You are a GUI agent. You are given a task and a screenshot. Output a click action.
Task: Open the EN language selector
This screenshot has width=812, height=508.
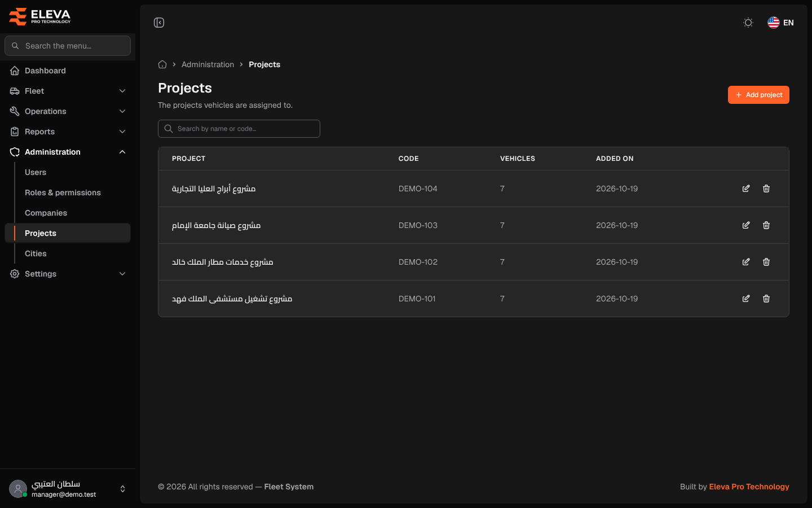(x=780, y=23)
